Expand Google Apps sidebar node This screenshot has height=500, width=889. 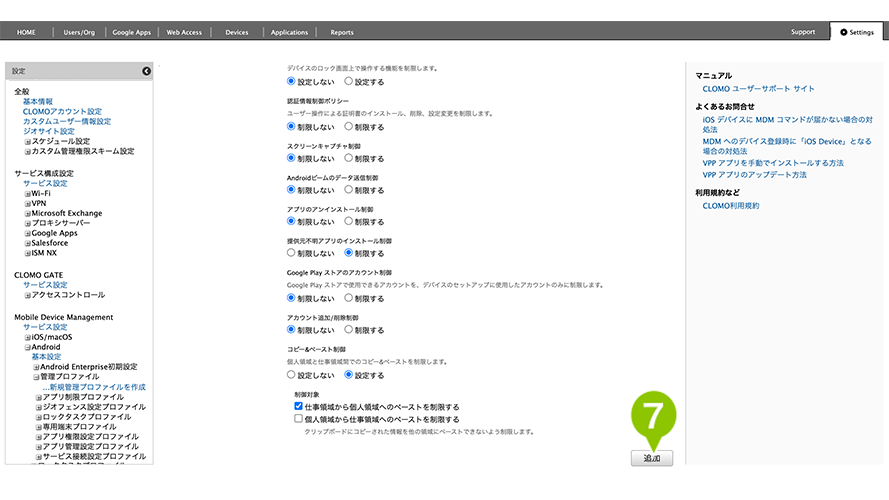pos(27,234)
